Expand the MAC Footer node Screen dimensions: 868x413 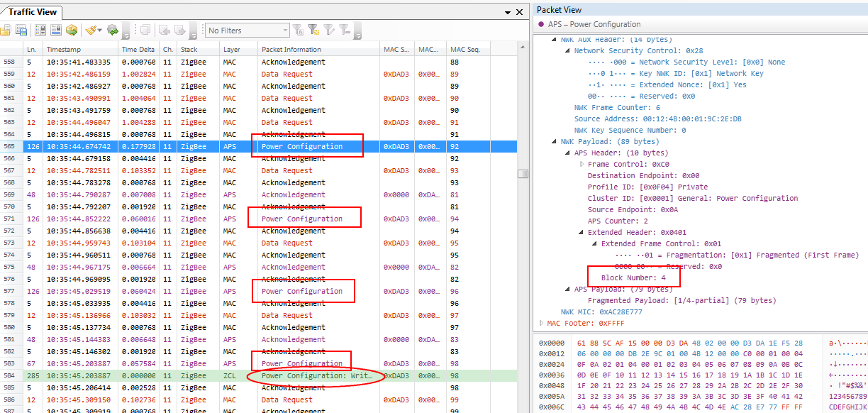click(x=542, y=324)
